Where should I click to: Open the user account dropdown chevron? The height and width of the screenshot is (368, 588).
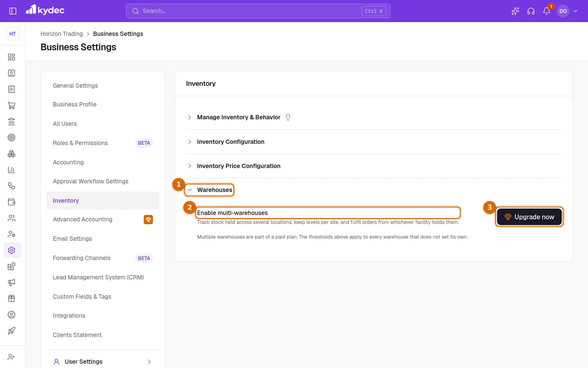(x=575, y=11)
